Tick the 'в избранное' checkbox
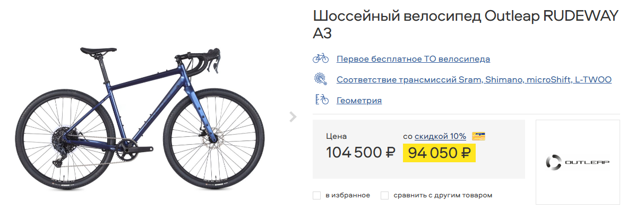 (x=317, y=195)
